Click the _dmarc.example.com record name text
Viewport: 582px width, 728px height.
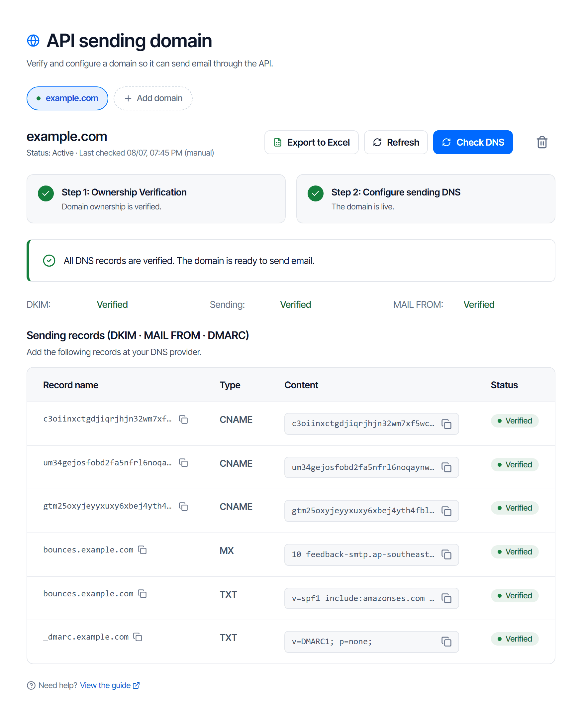[x=86, y=637]
